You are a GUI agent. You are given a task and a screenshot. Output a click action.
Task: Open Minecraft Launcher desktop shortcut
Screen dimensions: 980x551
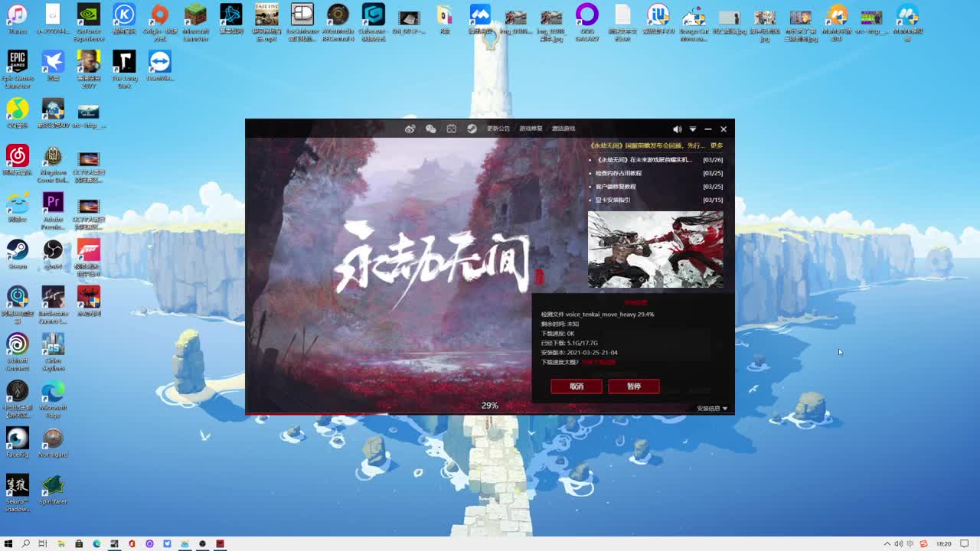pos(195,21)
